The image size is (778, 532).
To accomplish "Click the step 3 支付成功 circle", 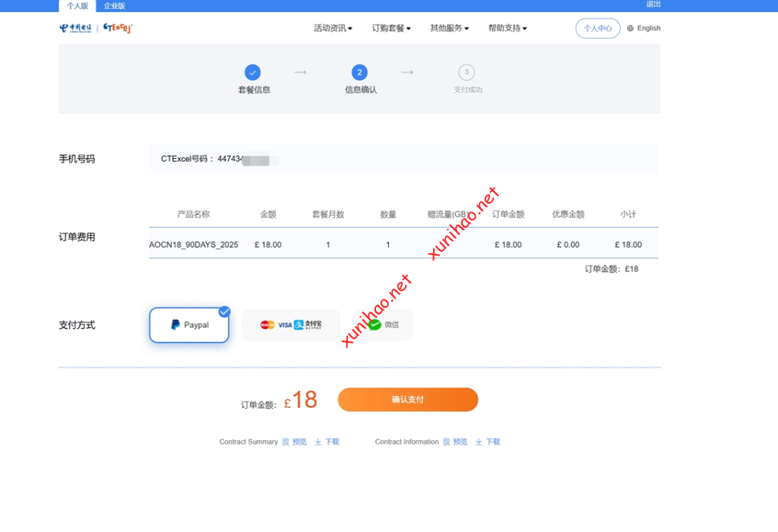I will (466, 72).
